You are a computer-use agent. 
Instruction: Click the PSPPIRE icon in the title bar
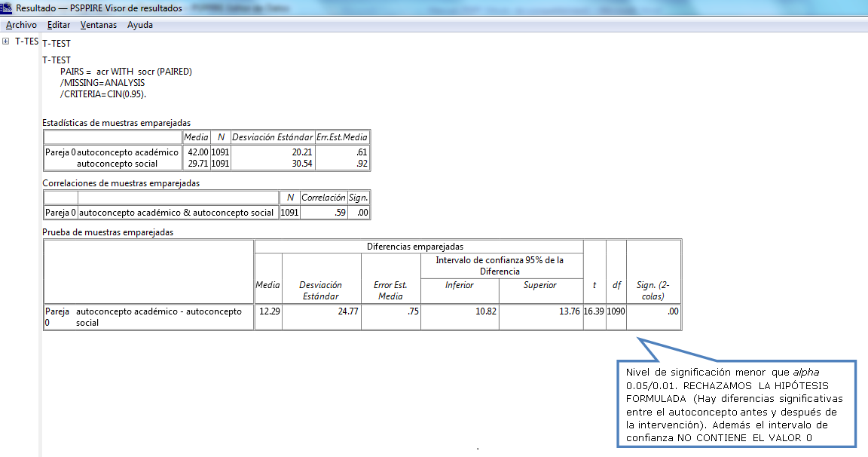click(x=6, y=8)
